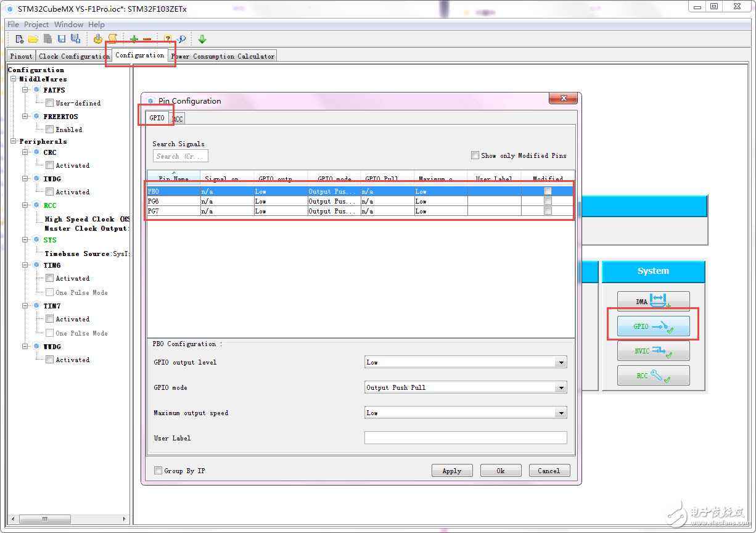Screen dimensions: 756x533
Task: Click the Open Project folder icon
Action: click(x=33, y=39)
